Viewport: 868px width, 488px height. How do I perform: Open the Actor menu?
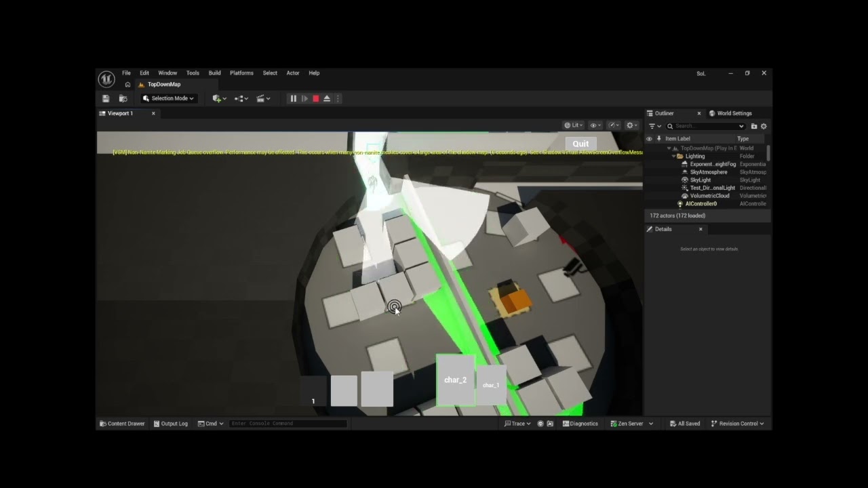click(x=293, y=73)
